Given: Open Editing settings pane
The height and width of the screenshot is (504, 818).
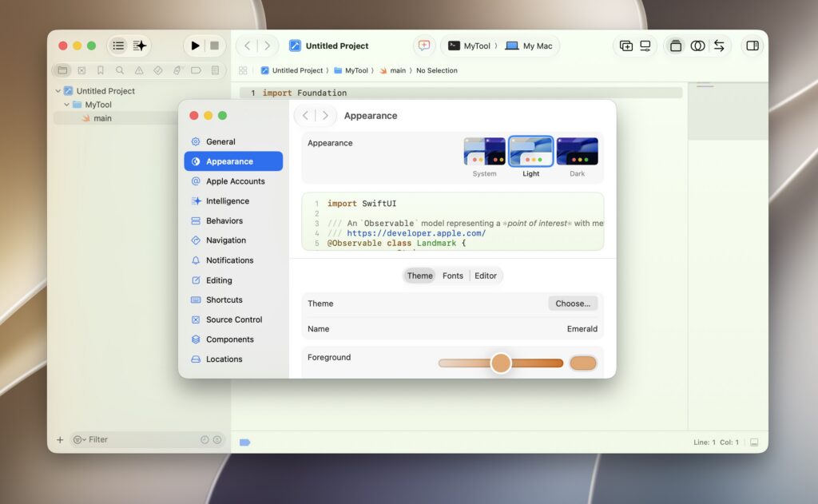Looking at the screenshot, I should click(233, 280).
